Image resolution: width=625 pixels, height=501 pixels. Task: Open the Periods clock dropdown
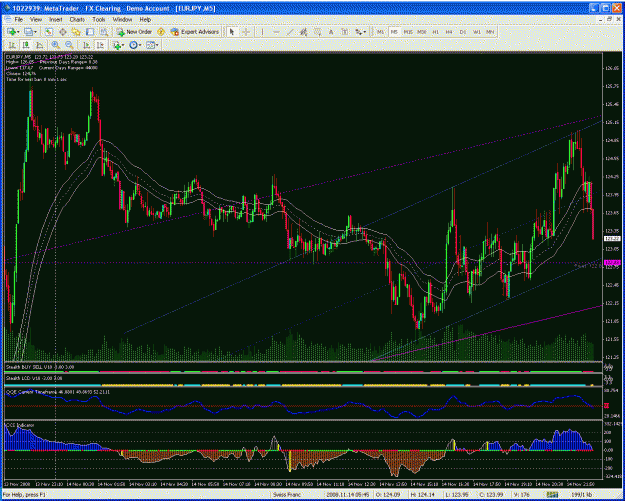[135, 45]
